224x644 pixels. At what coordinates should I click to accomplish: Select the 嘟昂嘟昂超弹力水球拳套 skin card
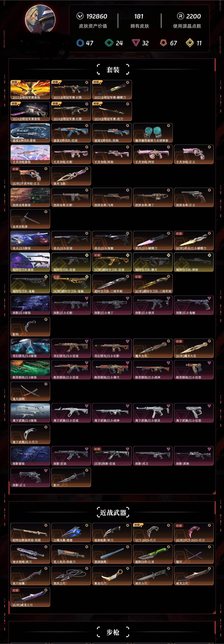pos(153,133)
